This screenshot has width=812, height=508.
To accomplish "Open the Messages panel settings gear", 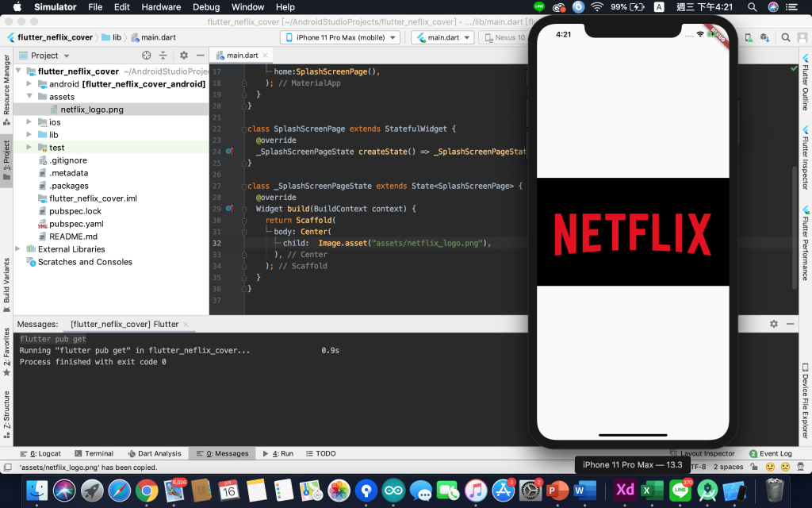I will pyautogui.click(x=774, y=324).
